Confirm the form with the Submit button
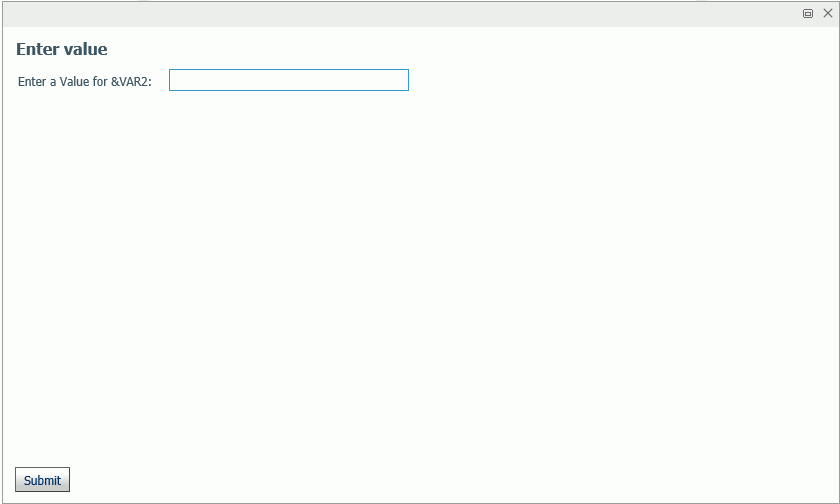Image resolution: width=840 pixels, height=504 pixels. (42, 479)
